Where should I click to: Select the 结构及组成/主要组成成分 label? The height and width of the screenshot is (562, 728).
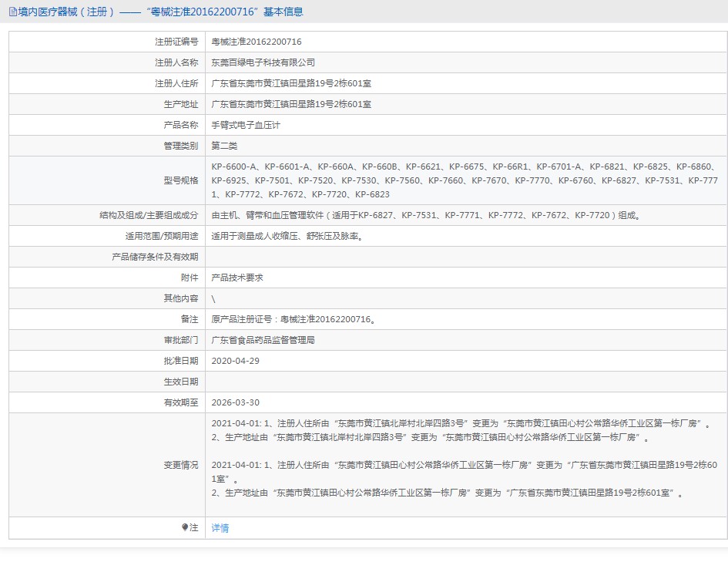(x=149, y=215)
